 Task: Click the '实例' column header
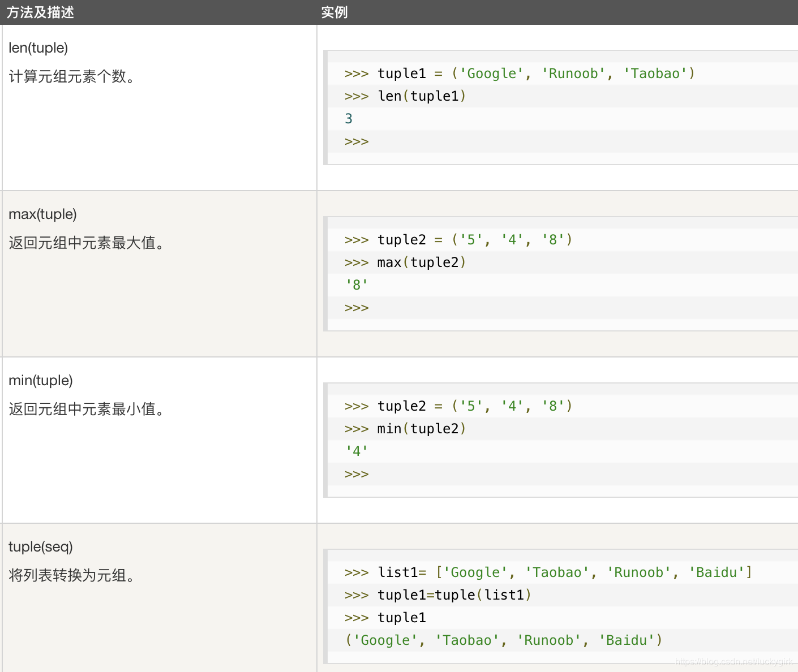tap(334, 12)
